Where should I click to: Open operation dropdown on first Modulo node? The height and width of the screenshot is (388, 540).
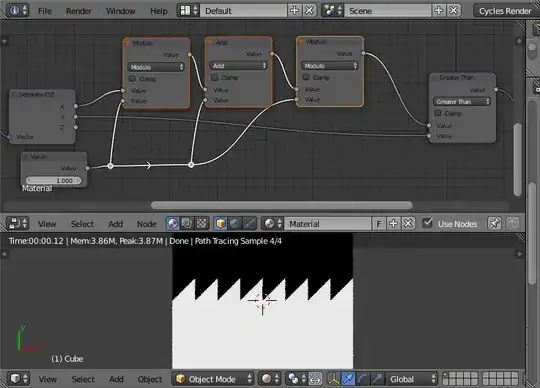(156, 67)
